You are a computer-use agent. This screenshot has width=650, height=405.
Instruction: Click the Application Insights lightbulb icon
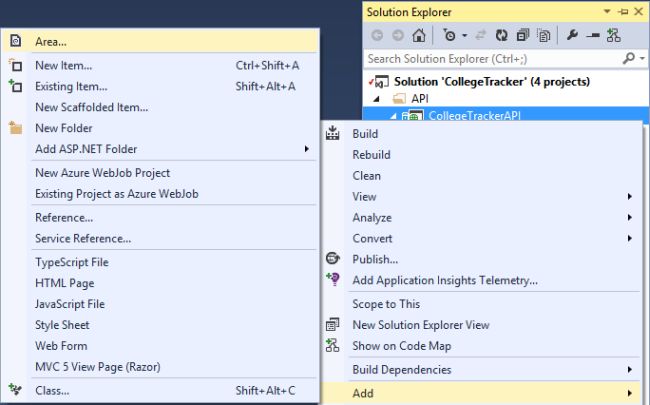tap(334, 280)
